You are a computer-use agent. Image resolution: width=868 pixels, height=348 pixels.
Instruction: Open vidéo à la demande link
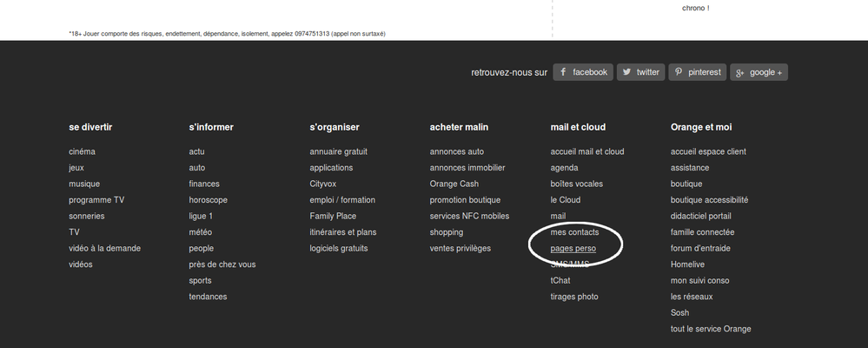point(104,248)
